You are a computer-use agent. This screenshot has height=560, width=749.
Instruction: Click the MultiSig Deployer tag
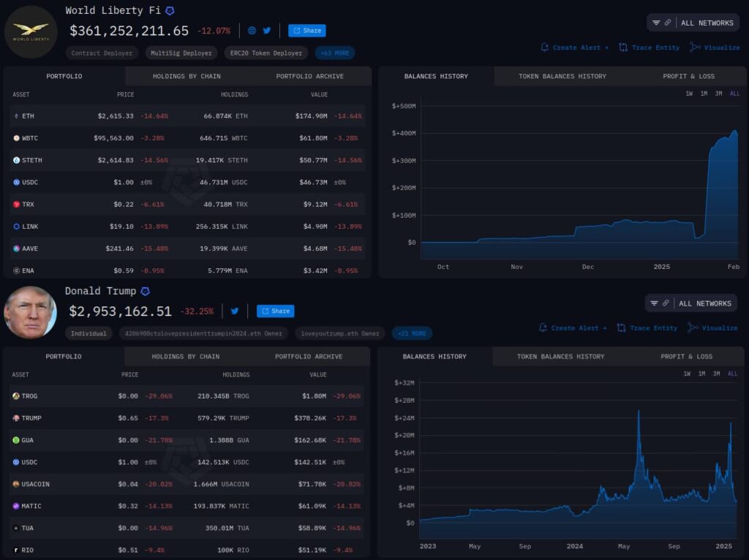(181, 53)
